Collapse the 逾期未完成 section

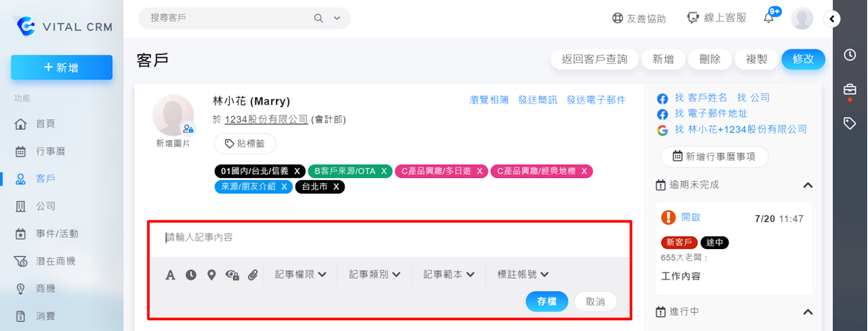pos(808,185)
